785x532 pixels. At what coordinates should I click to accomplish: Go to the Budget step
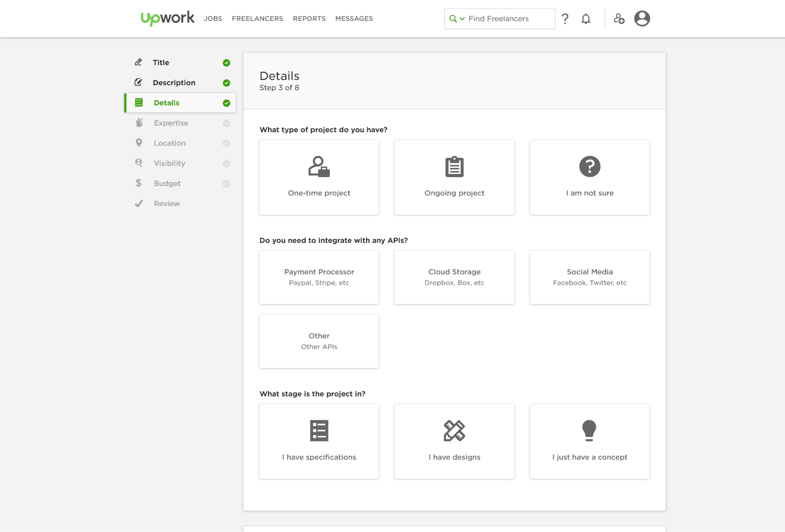pos(180,183)
